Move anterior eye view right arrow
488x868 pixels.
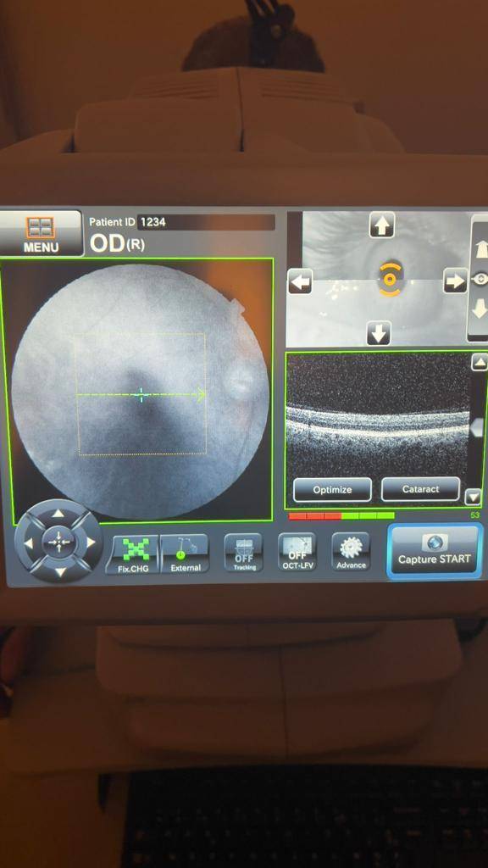[456, 281]
